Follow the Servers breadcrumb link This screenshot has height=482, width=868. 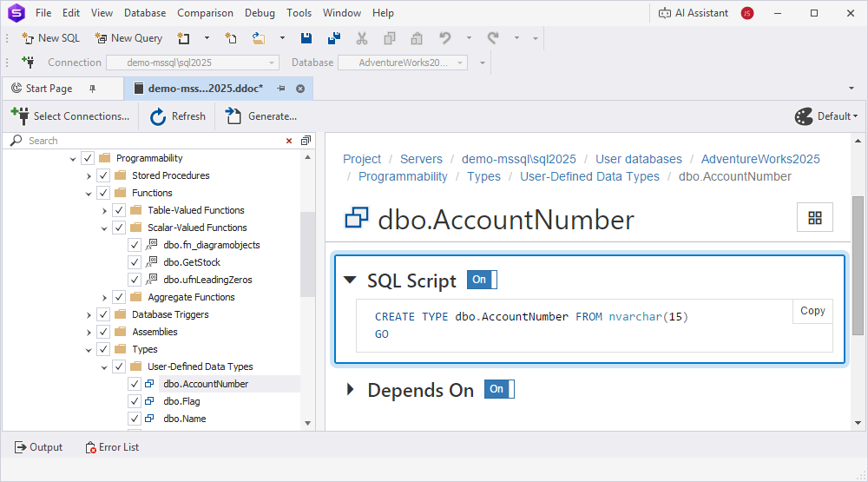(x=421, y=159)
